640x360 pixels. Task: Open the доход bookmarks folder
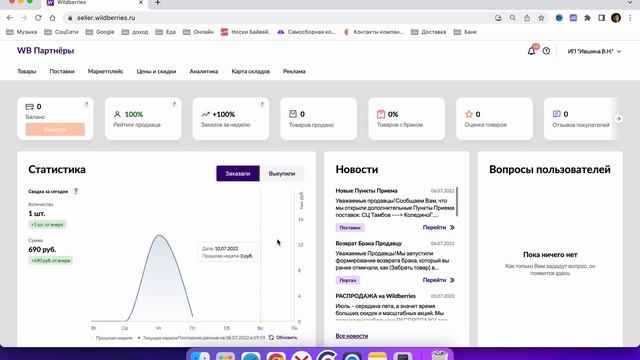tap(135, 32)
